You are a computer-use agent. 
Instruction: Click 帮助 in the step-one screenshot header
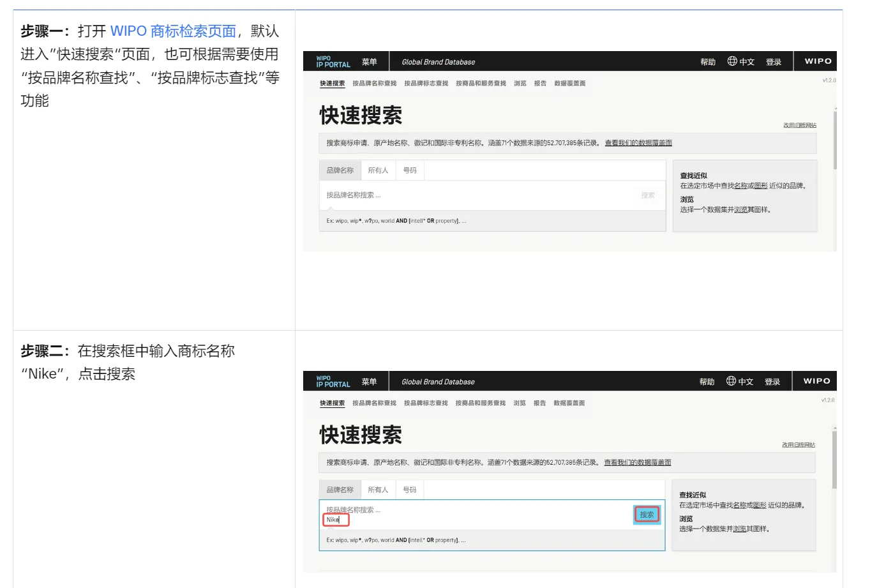tap(708, 62)
